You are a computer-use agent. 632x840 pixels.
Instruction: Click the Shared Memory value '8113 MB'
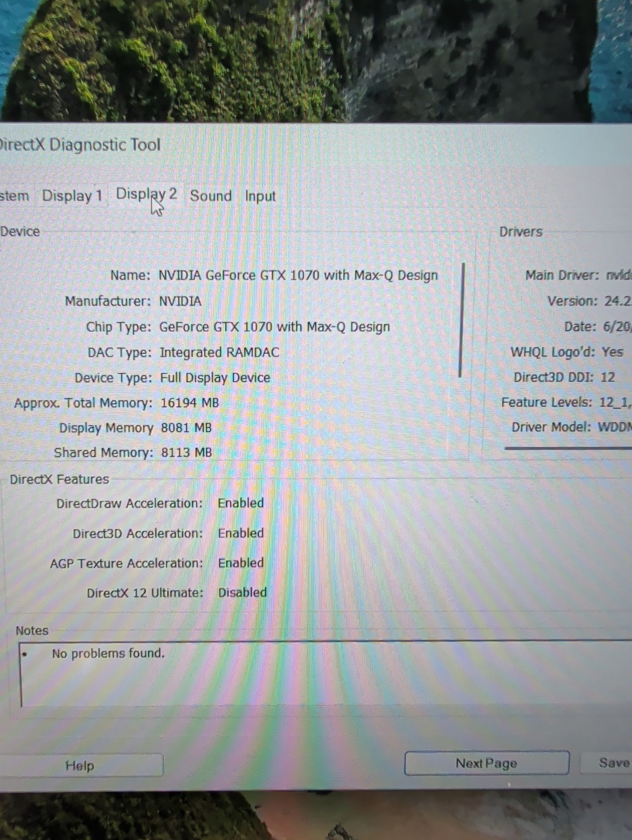pyautogui.click(x=186, y=453)
